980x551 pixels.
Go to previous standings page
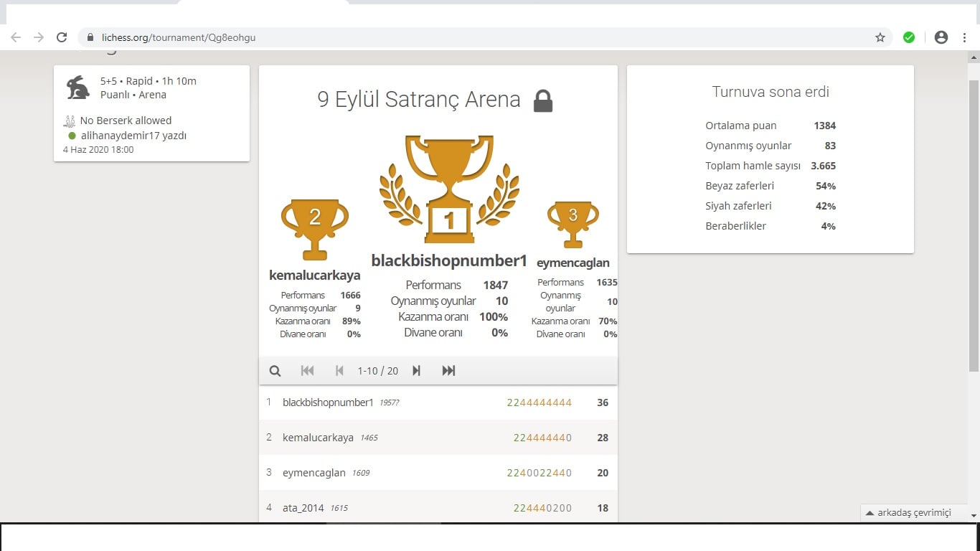tap(339, 371)
